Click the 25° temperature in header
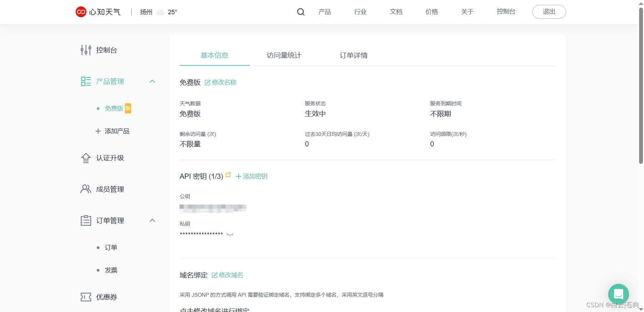The width and height of the screenshot is (644, 312). coord(173,12)
